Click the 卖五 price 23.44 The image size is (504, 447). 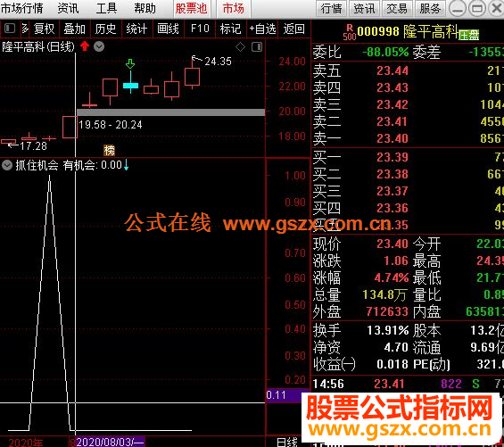pyautogui.click(x=392, y=70)
